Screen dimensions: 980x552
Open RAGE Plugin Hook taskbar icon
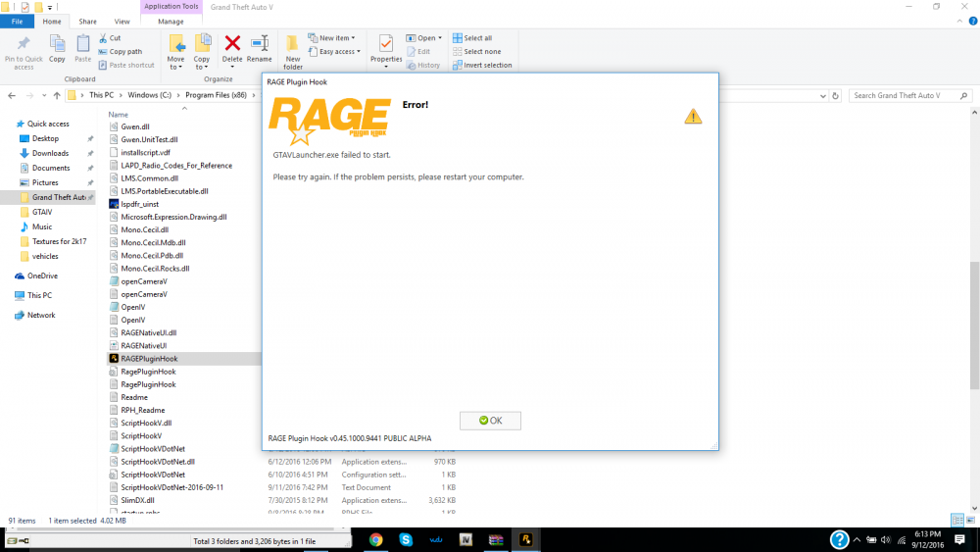(x=525, y=540)
